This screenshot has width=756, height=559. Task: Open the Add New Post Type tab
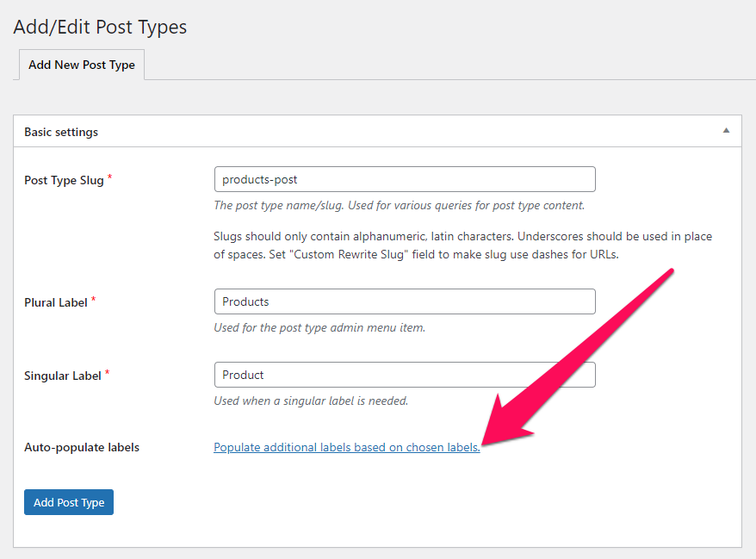click(82, 65)
